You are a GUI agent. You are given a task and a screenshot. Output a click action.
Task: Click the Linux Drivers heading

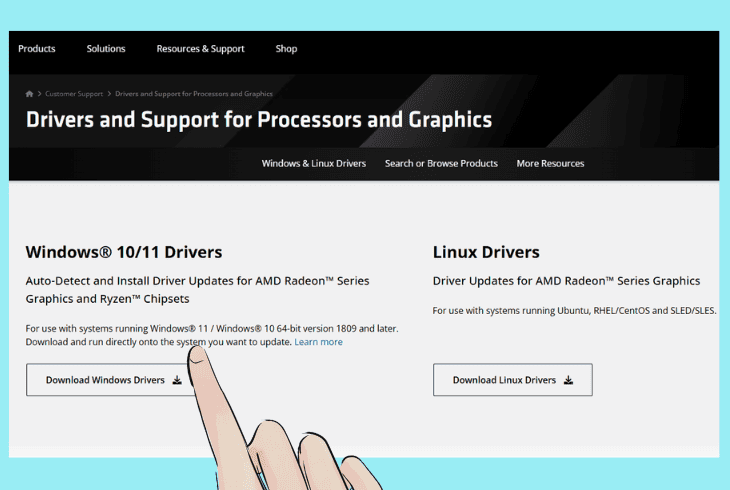[x=486, y=252]
